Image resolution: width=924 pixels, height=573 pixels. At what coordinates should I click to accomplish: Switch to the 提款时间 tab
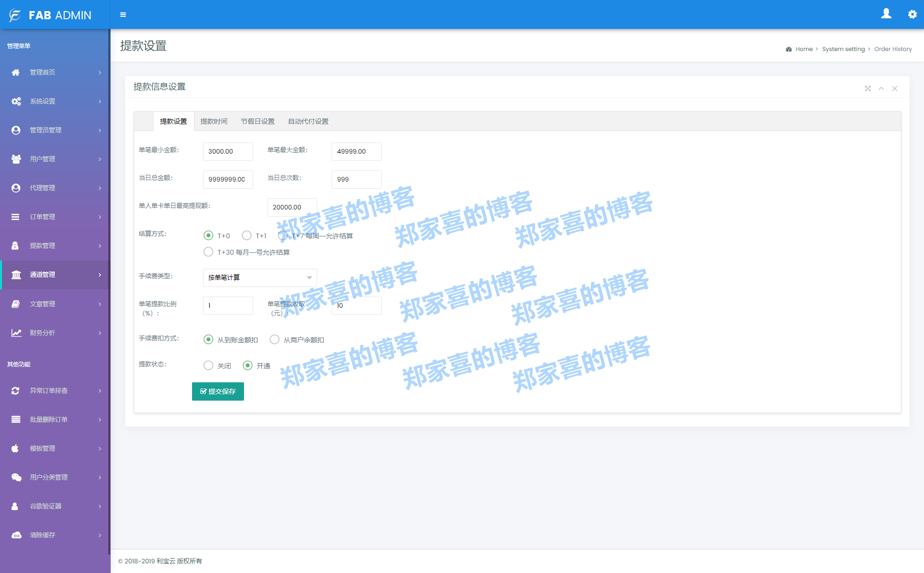214,121
